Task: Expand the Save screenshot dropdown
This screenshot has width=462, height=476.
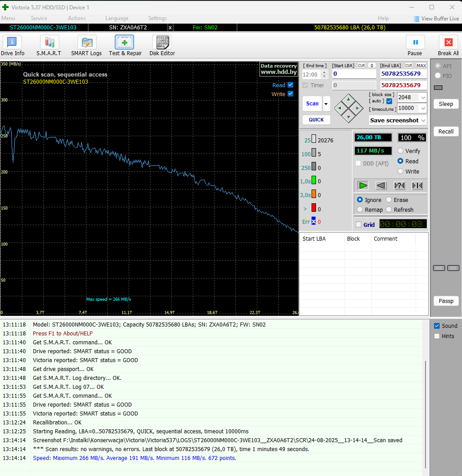Action: click(422, 120)
